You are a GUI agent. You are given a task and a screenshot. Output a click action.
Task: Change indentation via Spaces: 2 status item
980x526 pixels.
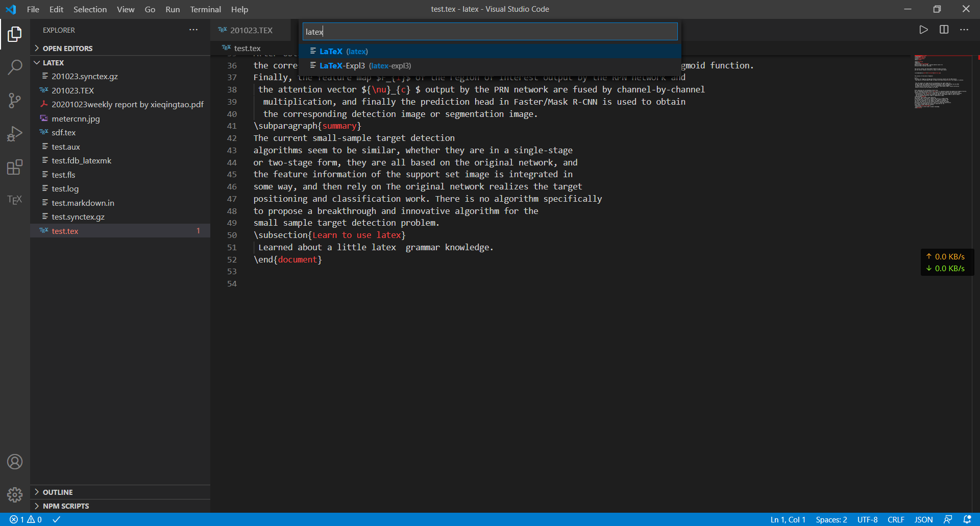(831, 519)
